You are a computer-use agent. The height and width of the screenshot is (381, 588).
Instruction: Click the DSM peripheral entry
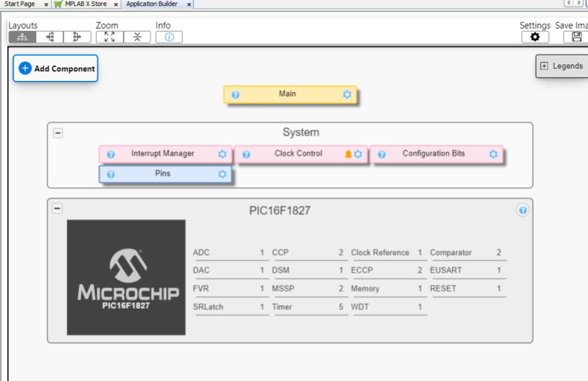[x=308, y=270]
